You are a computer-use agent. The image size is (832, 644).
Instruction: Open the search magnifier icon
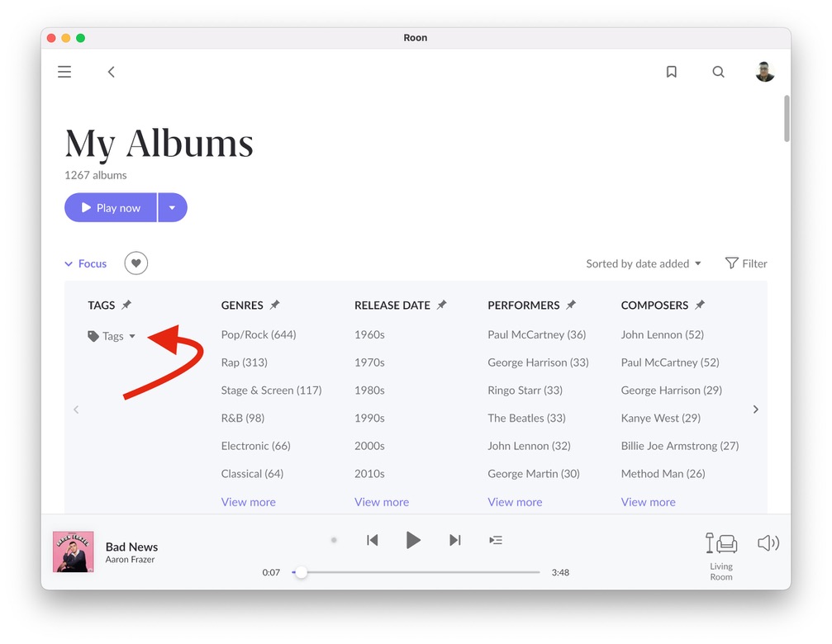click(x=718, y=72)
